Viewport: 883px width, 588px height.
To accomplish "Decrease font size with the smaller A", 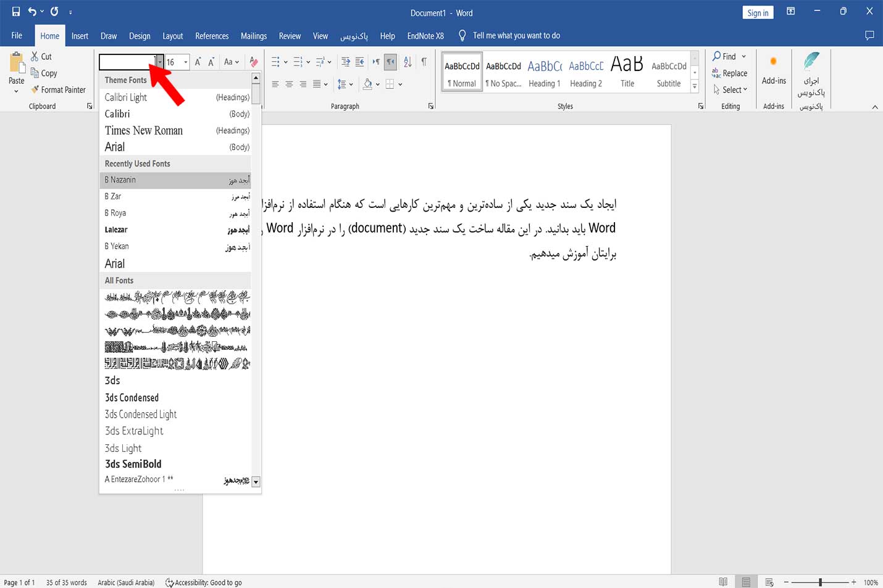I will tap(211, 62).
